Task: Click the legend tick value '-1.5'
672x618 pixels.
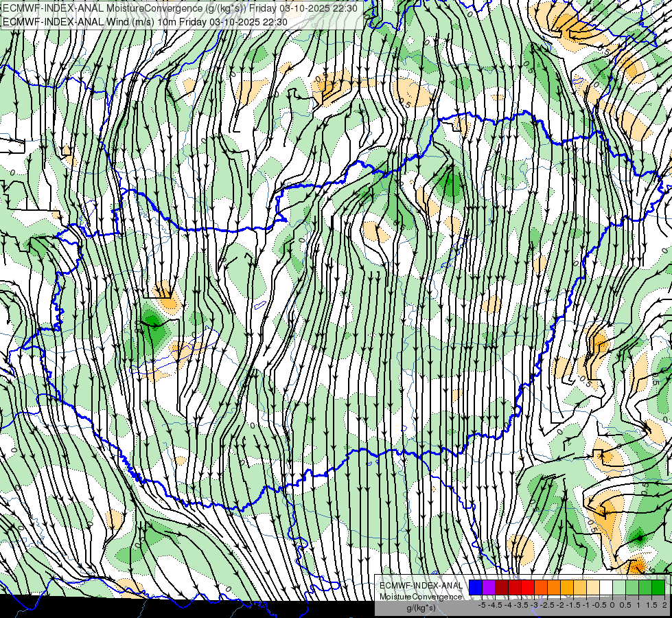Action: point(573,605)
